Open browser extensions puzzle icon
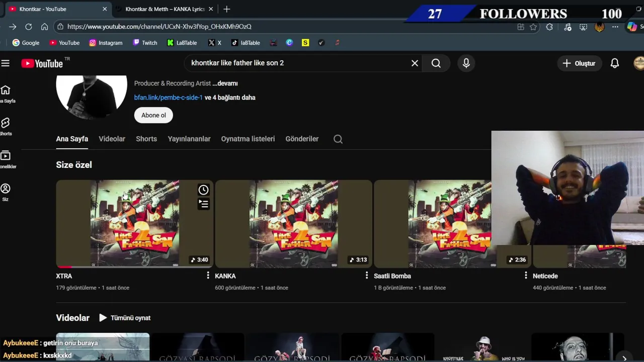The width and height of the screenshot is (644, 362). pos(549,27)
